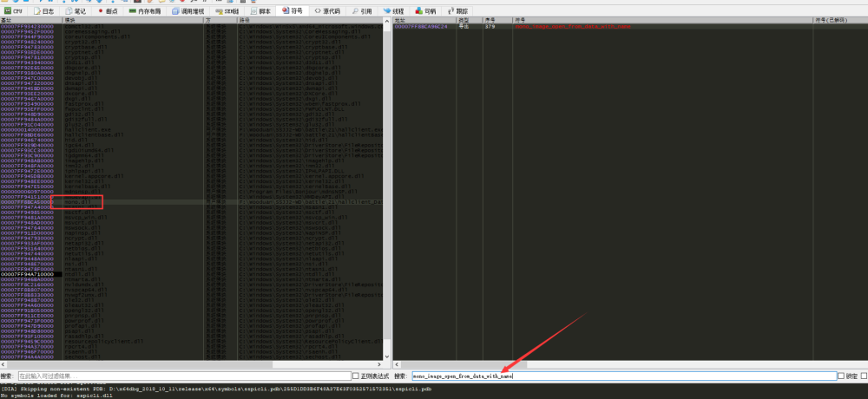868x399 pixels.
Task: Sort modules by 基址 column header
Action: (x=26, y=19)
